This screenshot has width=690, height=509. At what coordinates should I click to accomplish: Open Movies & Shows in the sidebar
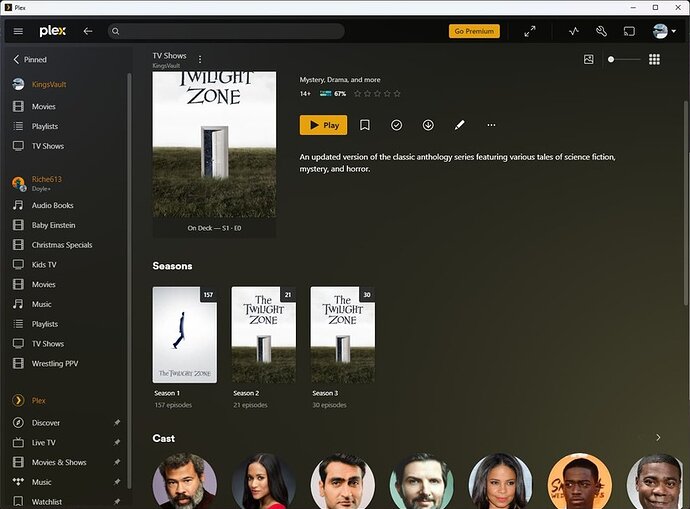click(x=59, y=462)
